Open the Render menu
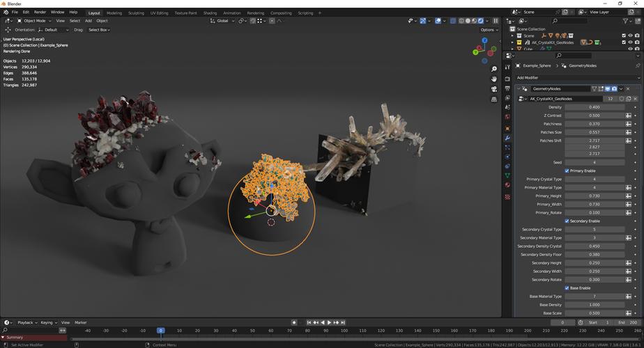644x348 pixels. 40,13
